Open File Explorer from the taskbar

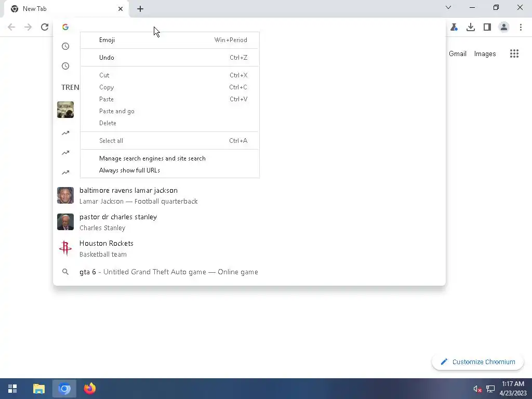38,389
